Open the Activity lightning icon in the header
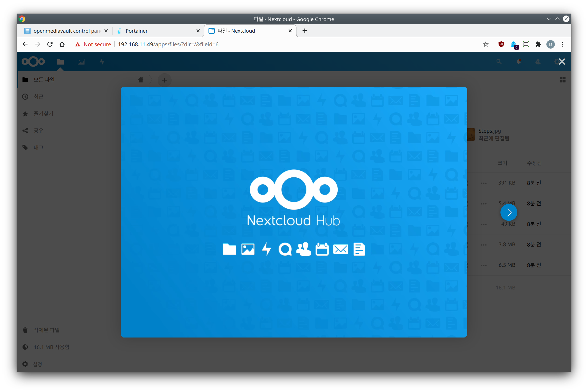The image size is (588, 392). 102,62
